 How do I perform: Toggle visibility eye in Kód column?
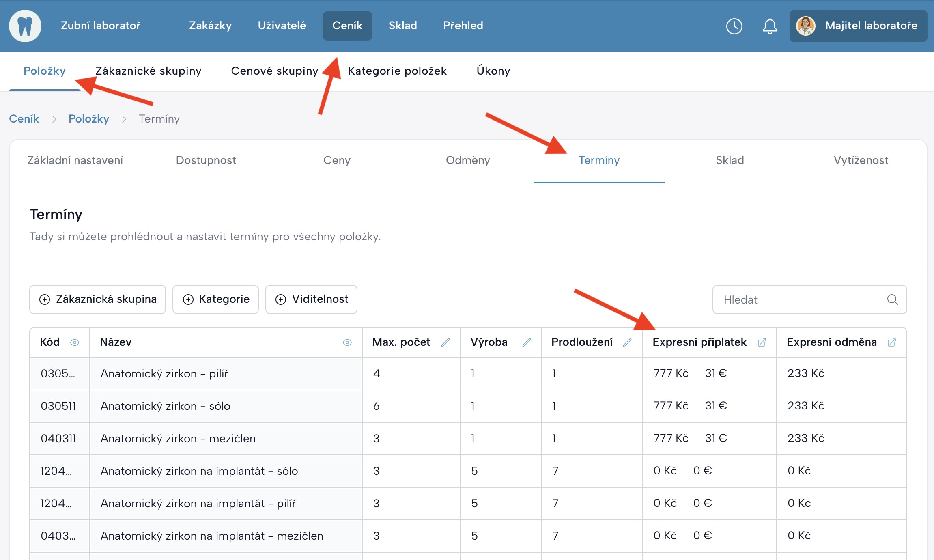[x=75, y=342]
